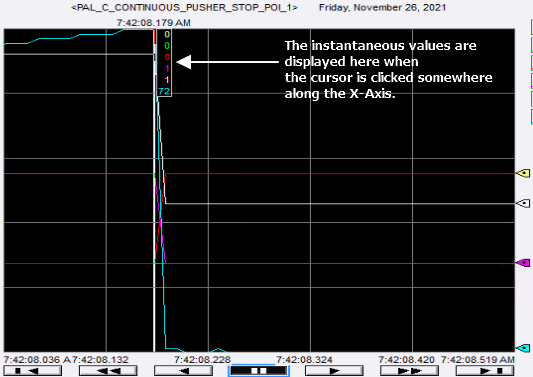Click the axis label 7:42:08.132
Viewport: 533px width, 377px height.
[100, 359]
